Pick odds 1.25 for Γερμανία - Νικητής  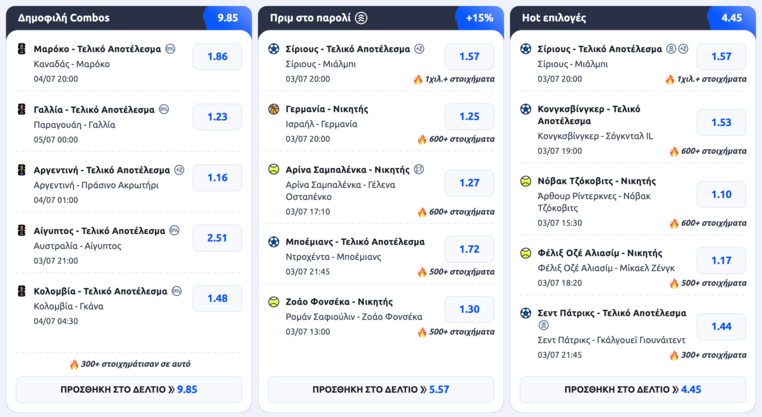click(469, 116)
